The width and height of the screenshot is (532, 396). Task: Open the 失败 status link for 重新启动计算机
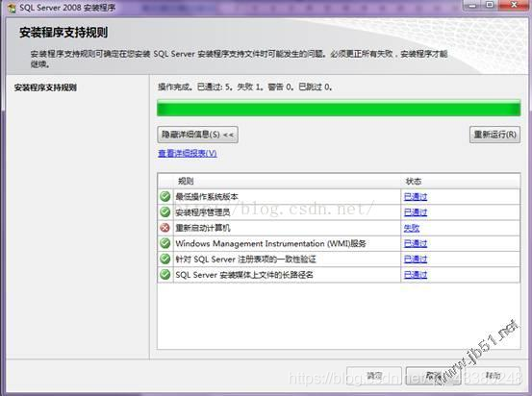412,228
